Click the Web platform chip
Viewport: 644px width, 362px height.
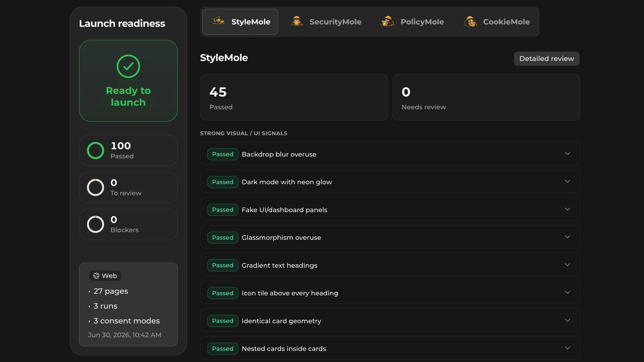105,276
